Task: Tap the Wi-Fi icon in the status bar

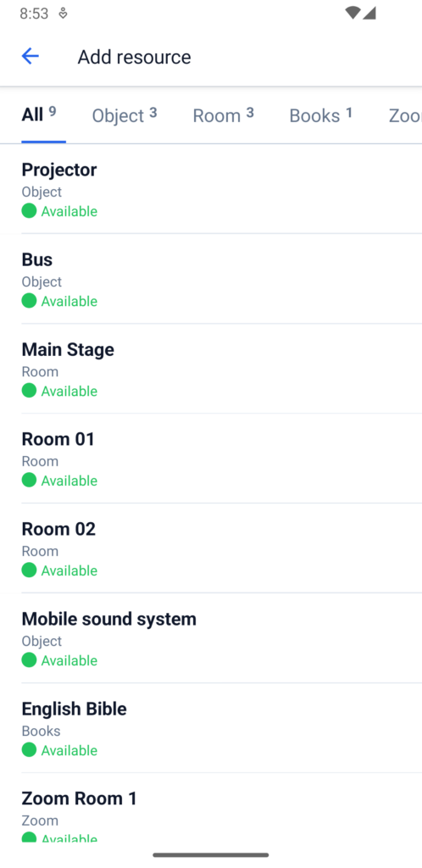Action: coord(353,14)
